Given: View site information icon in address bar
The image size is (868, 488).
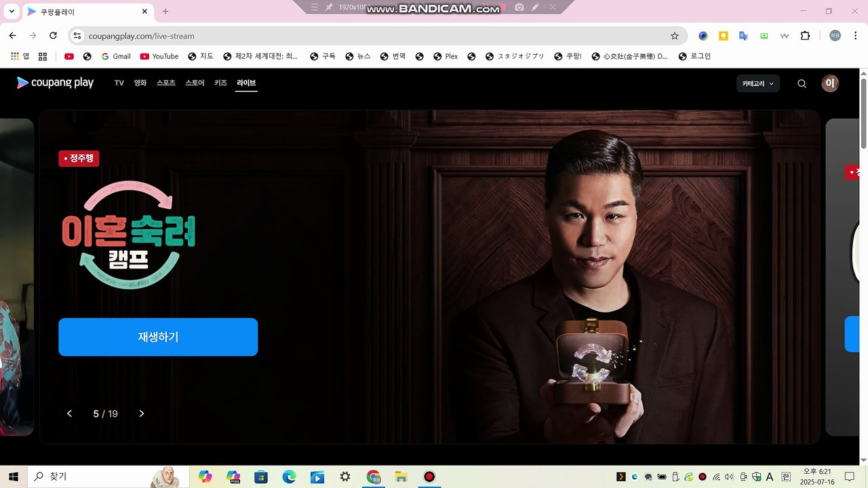Looking at the screenshot, I should pyautogui.click(x=77, y=36).
